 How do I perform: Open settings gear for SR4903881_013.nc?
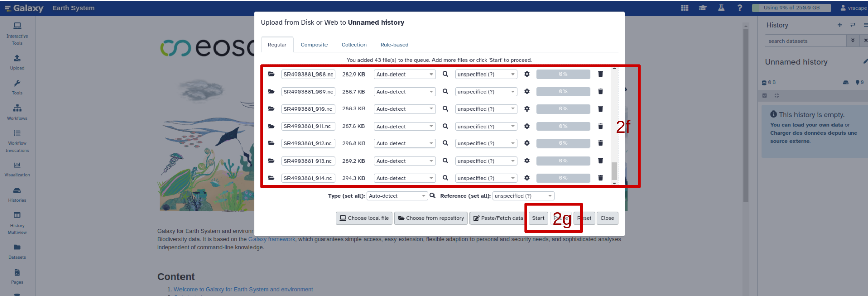[x=527, y=161]
